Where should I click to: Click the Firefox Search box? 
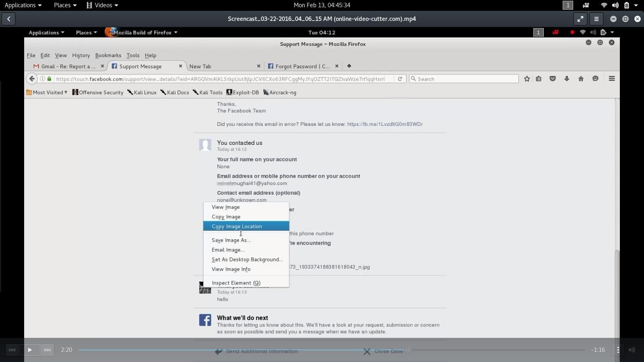click(464, 79)
